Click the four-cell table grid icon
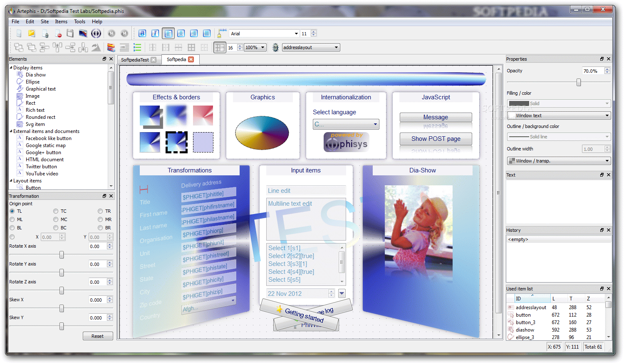 pyautogui.click(x=191, y=47)
